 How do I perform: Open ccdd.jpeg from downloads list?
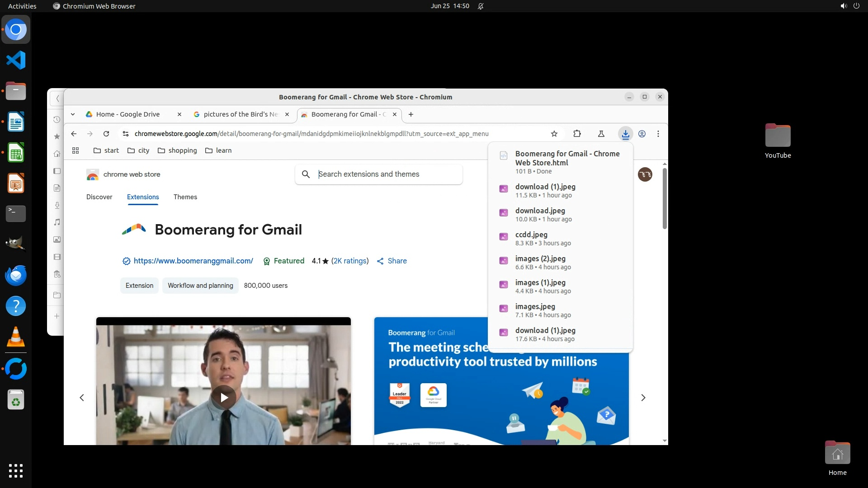pos(531,235)
